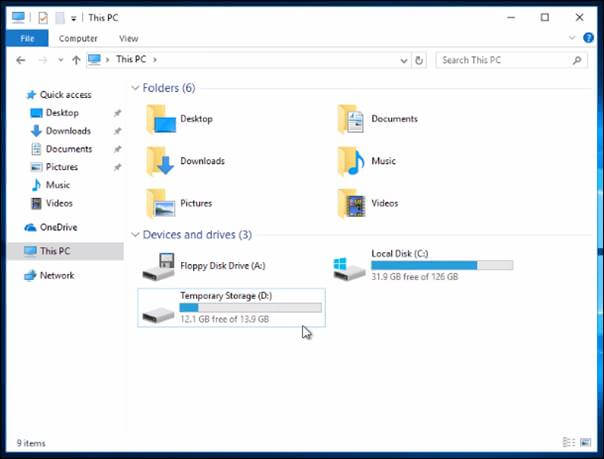The image size is (604, 459).
Task: Click chevron after This PC in address bar
Action: 155,60
